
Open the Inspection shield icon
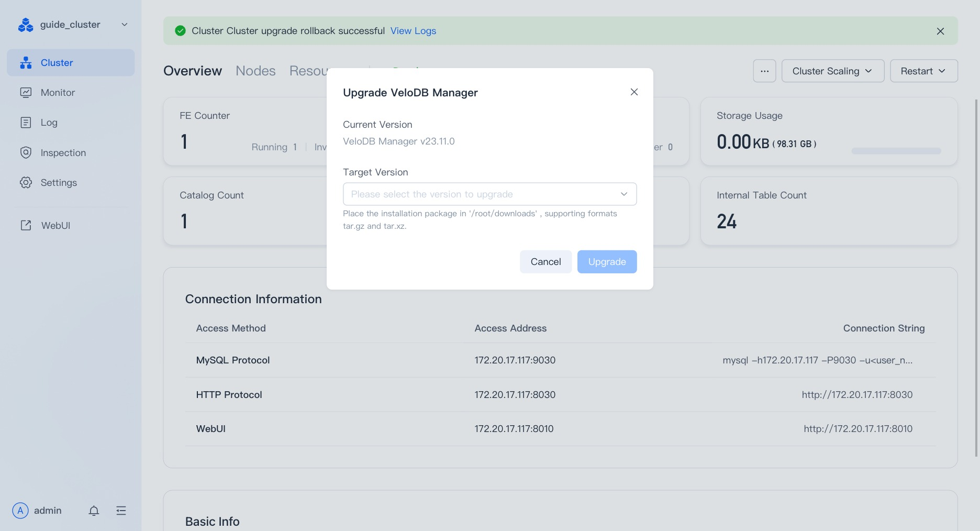(26, 153)
